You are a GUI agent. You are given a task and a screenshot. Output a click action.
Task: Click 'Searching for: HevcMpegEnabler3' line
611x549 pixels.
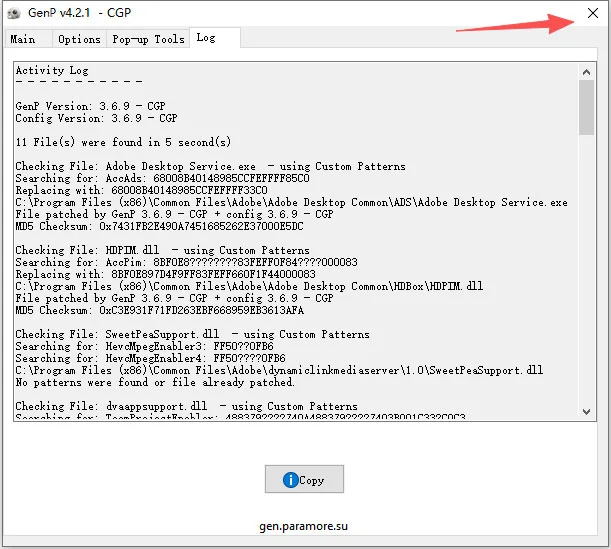point(145,346)
